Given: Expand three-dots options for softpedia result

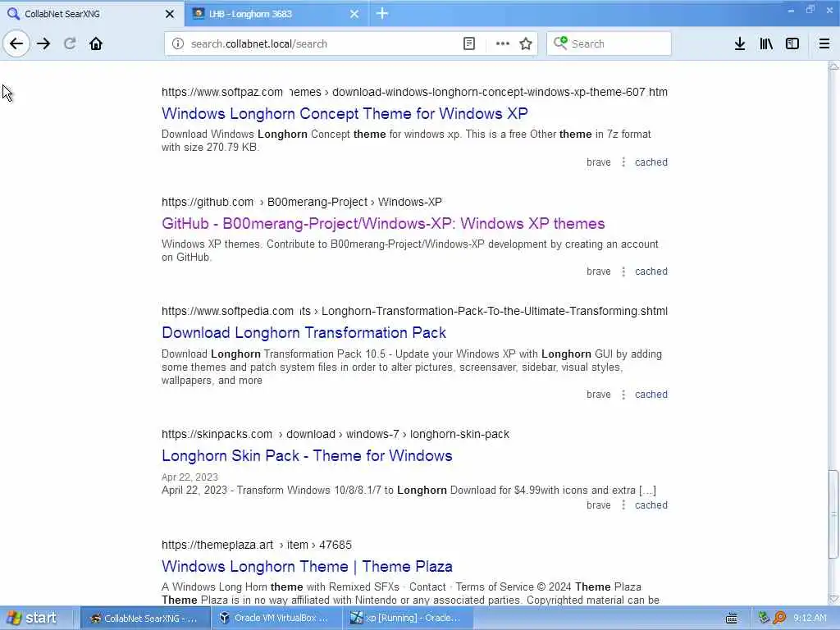Looking at the screenshot, I should 623,395.
